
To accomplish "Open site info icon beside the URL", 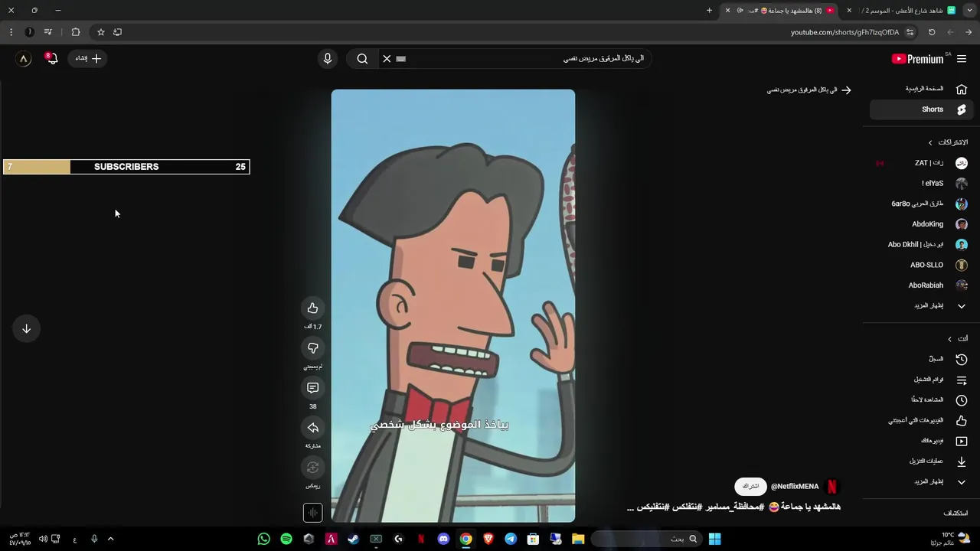I will (x=910, y=32).
